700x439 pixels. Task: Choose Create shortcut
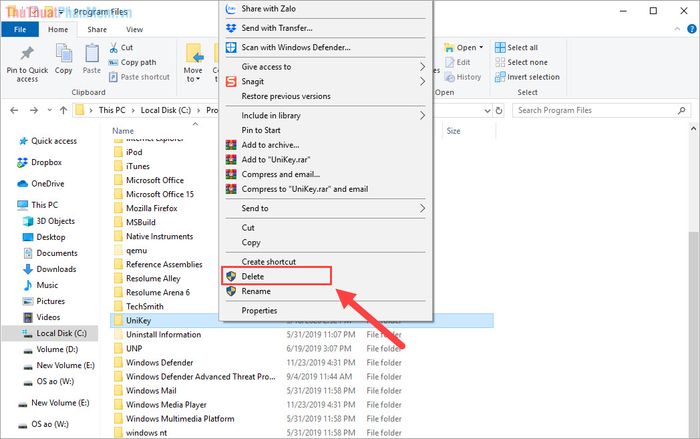pyautogui.click(x=325, y=261)
